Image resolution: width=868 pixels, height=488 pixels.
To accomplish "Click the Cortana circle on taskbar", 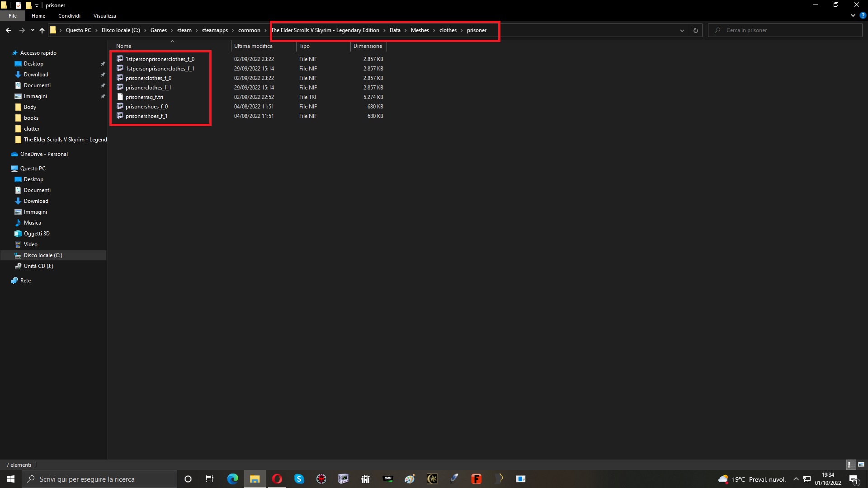I will 188,479.
